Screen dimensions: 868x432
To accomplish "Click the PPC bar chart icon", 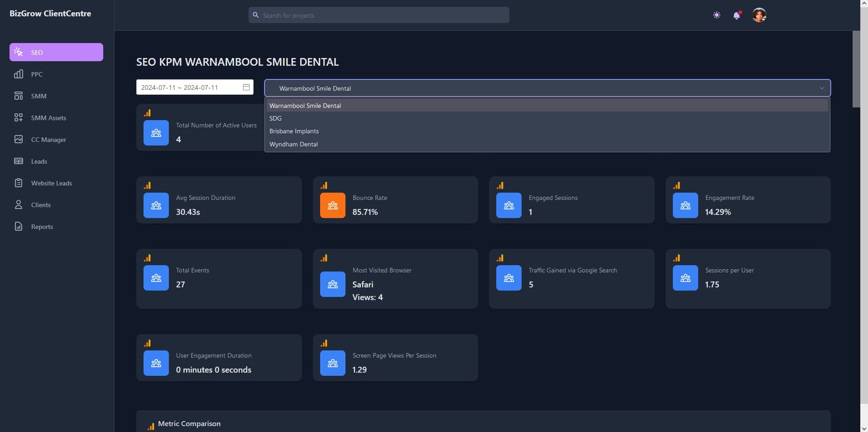I will [x=19, y=74].
